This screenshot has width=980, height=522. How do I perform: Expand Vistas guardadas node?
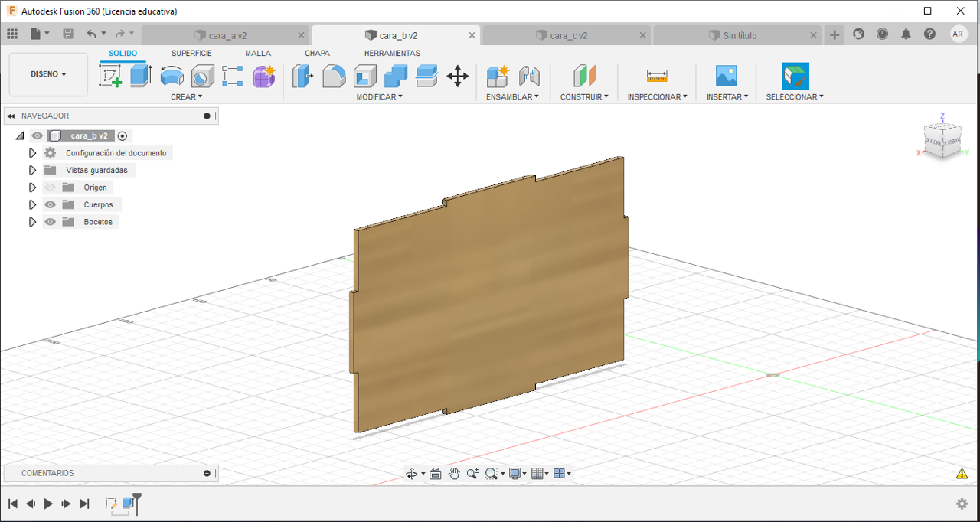[32, 170]
